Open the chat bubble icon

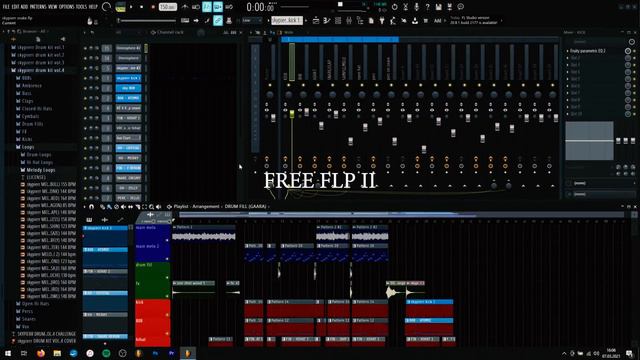pos(460,7)
